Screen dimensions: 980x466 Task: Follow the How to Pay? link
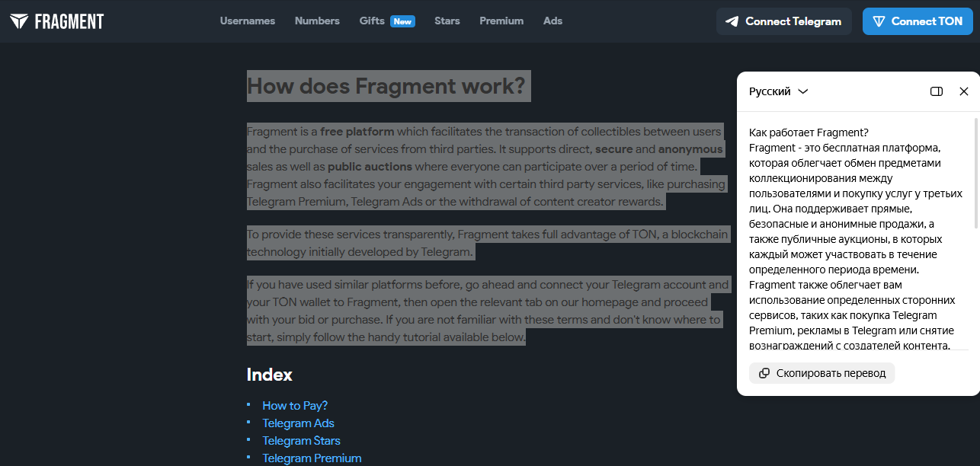(295, 406)
